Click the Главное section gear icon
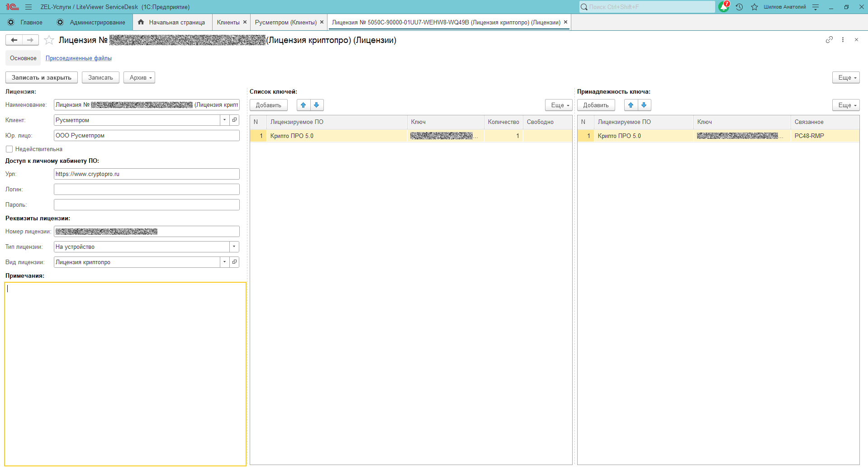The width and height of the screenshot is (868, 470). [x=11, y=22]
